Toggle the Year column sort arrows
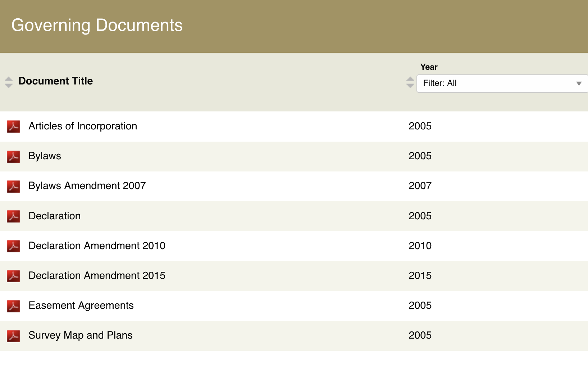Screen dimensions: 588x376 (410, 82)
